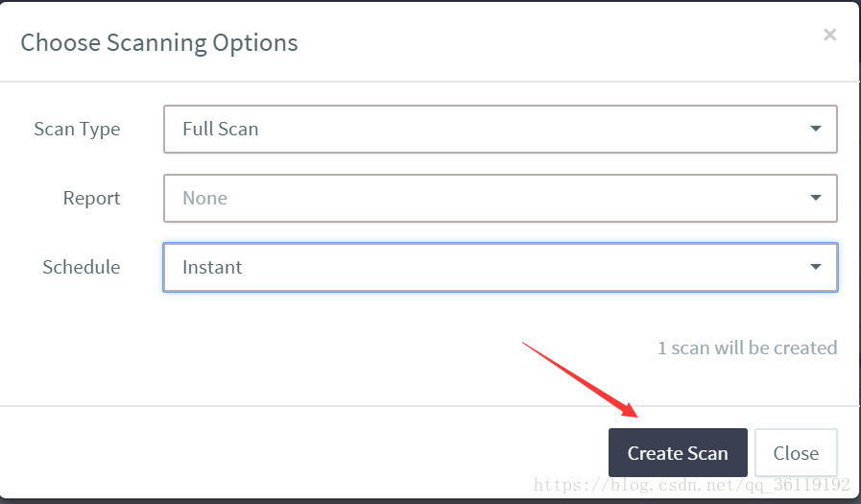Click the red arrow annotation head
The height and width of the screenshot is (504, 861).
click(x=628, y=409)
